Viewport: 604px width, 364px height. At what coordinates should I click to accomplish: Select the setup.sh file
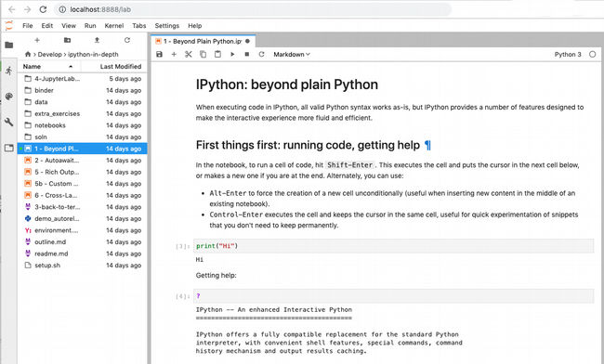tap(83, 266)
